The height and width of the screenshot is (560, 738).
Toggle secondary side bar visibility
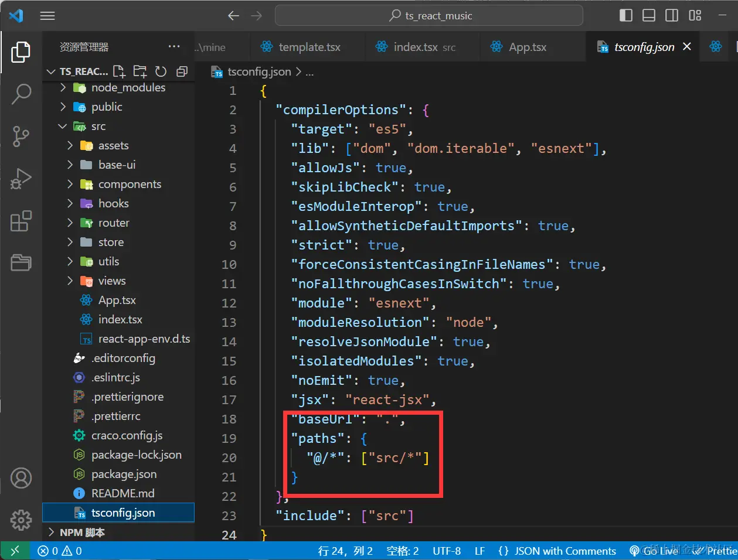672,16
